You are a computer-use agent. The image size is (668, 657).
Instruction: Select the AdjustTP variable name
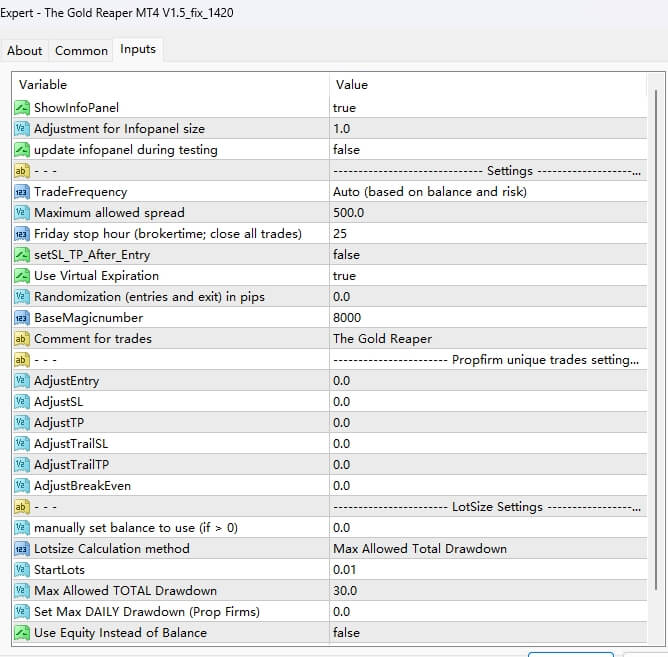[59, 423]
